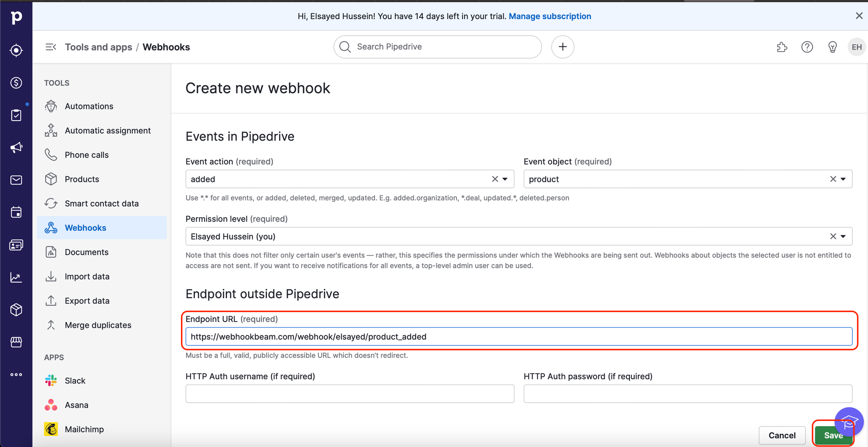Screen dimensions: 868x447
Task: Expand the Event object dropdown arrow
Action: [843, 179]
